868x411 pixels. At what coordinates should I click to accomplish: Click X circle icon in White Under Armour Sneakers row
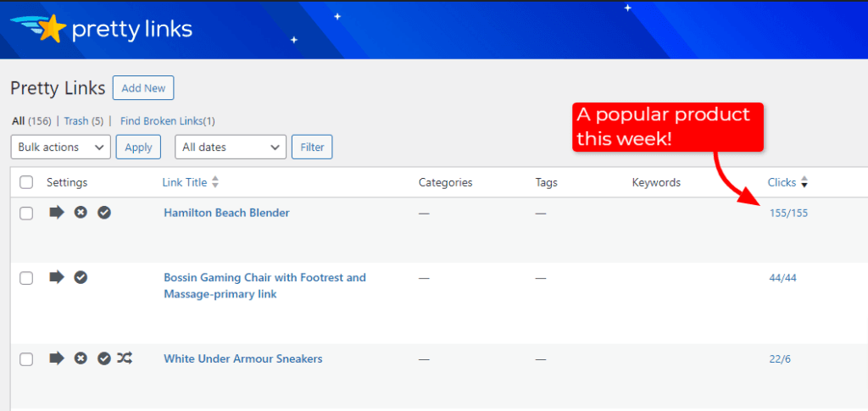pos(81,358)
